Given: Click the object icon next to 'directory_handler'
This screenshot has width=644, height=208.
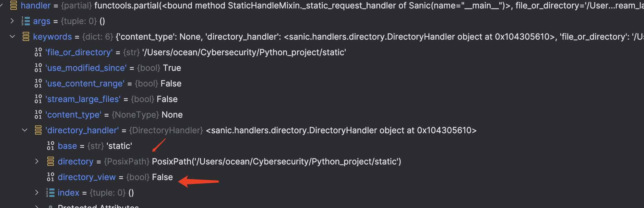Looking at the screenshot, I should 38,130.
